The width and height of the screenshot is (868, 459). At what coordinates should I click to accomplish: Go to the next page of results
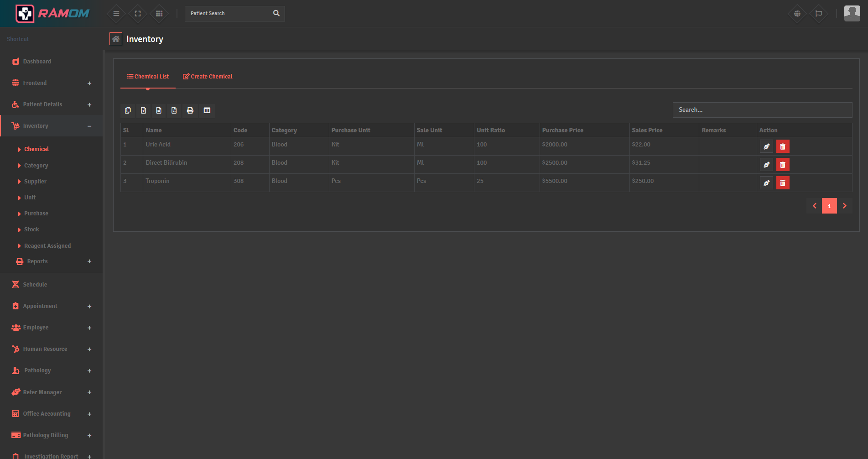pos(844,206)
